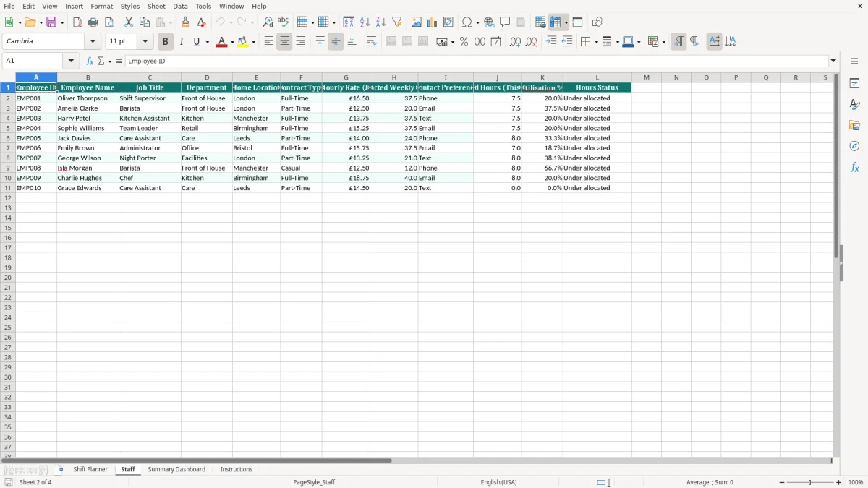Image resolution: width=868 pixels, height=488 pixels.
Task: Insert Pivot Table icon
Action: point(448,22)
